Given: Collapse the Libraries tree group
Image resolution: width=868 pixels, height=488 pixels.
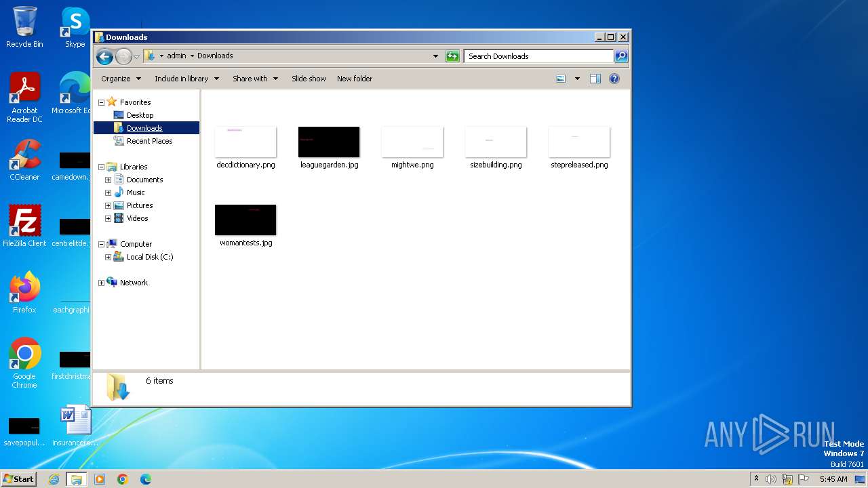Looking at the screenshot, I should (102, 167).
